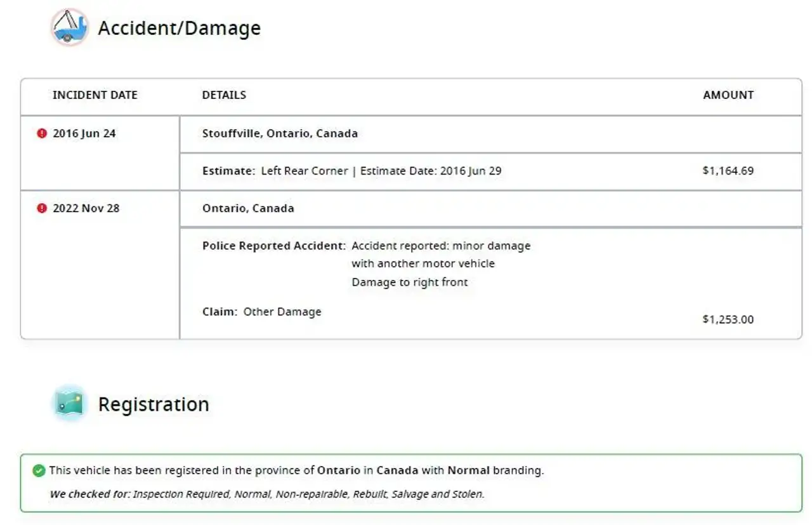The height and width of the screenshot is (525, 812).
Task: Click the AMOUNT column header
Action: (x=728, y=95)
